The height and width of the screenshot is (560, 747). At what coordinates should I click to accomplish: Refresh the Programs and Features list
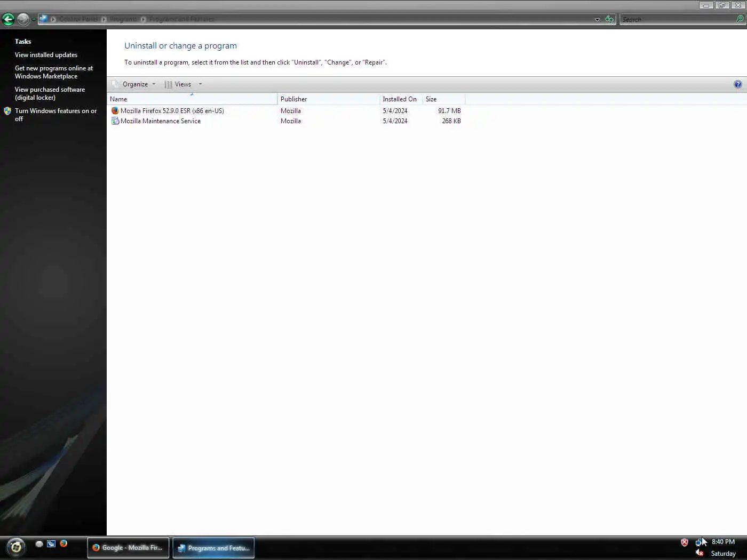click(609, 19)
